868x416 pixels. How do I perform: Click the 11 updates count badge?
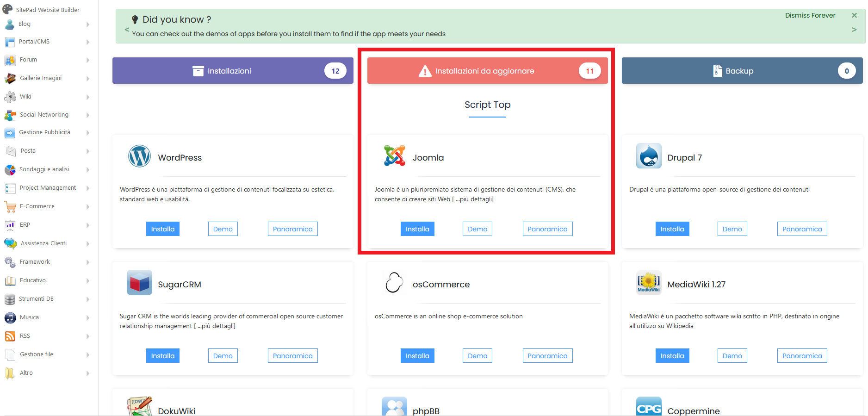pyautogui.click(x=590, y=71)
